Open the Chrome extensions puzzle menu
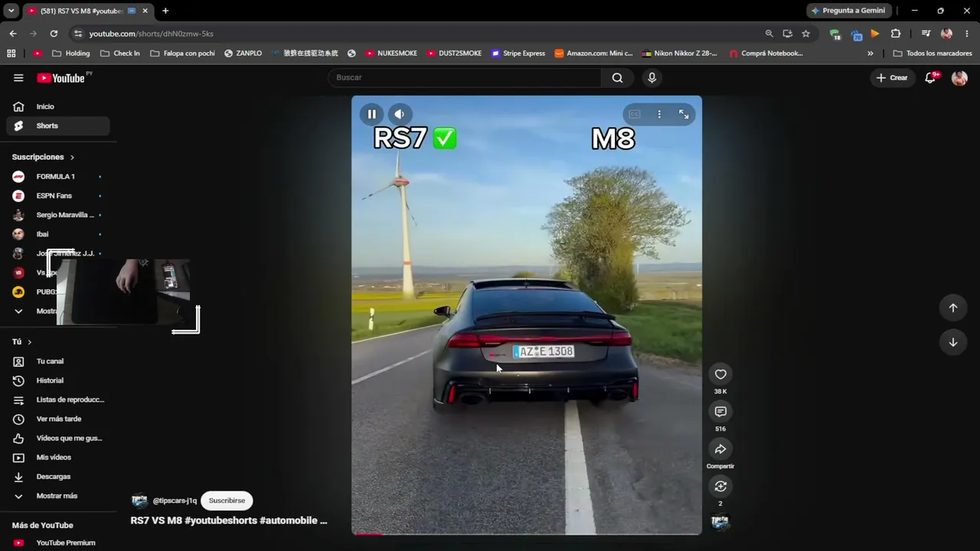This screenshot has height=551, width=980. point(896,34)
